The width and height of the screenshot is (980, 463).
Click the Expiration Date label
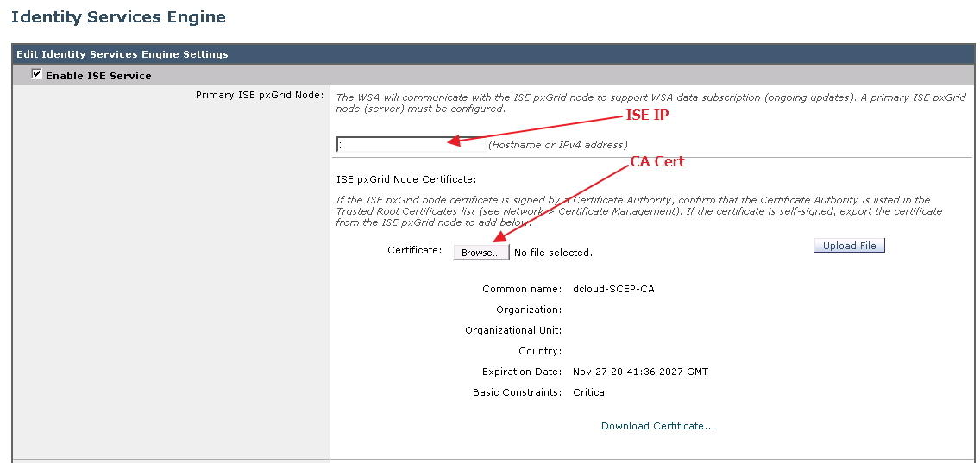[x=522, y=372]
